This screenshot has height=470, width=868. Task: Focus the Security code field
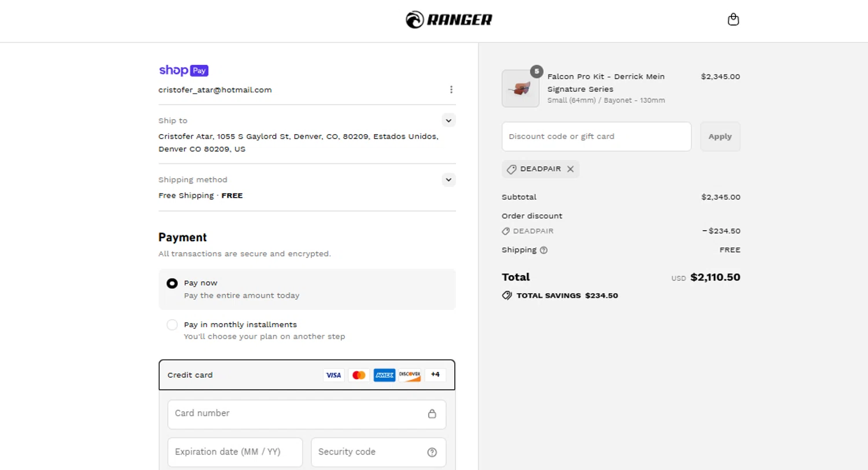378,452
